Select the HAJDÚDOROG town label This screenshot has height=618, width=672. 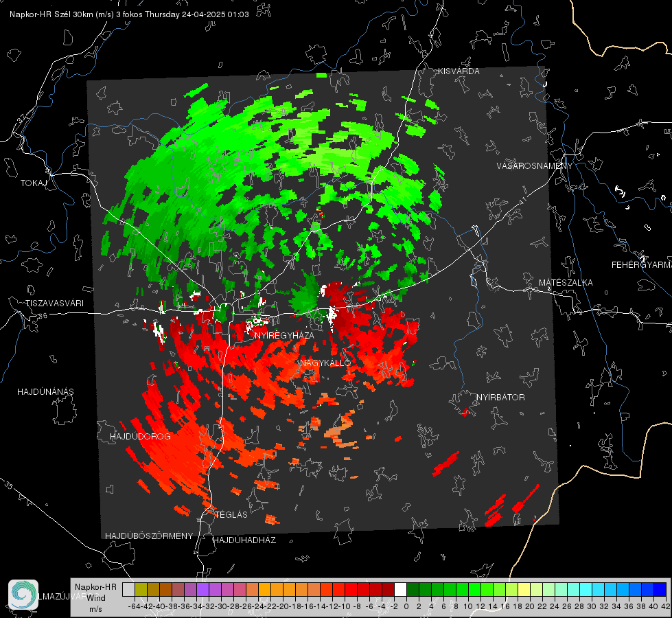140,437
